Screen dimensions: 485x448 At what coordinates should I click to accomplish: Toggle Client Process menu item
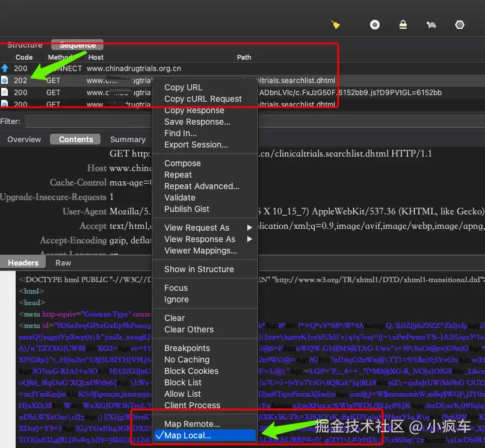205,405
